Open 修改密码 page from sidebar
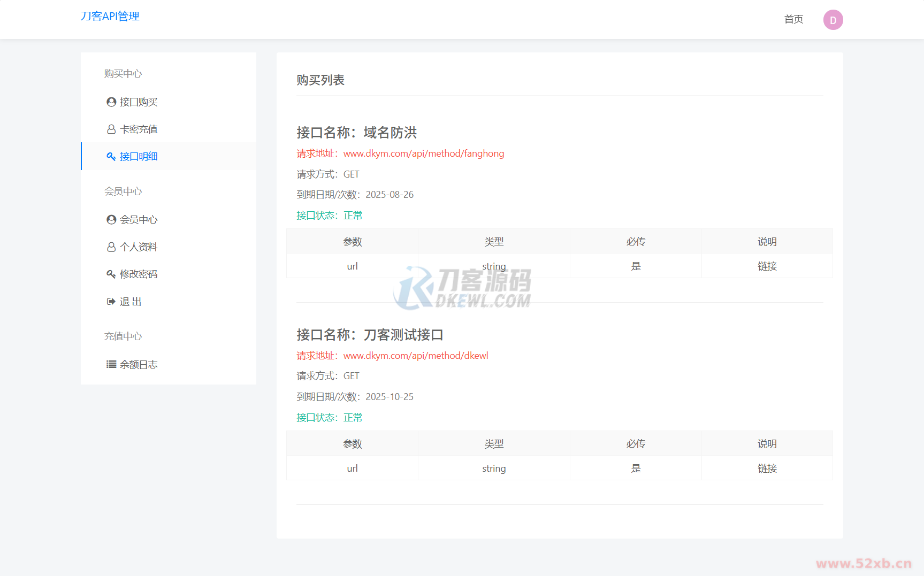Image resolution: width=924 pixels, height=576 pixels. click(139, 274)
